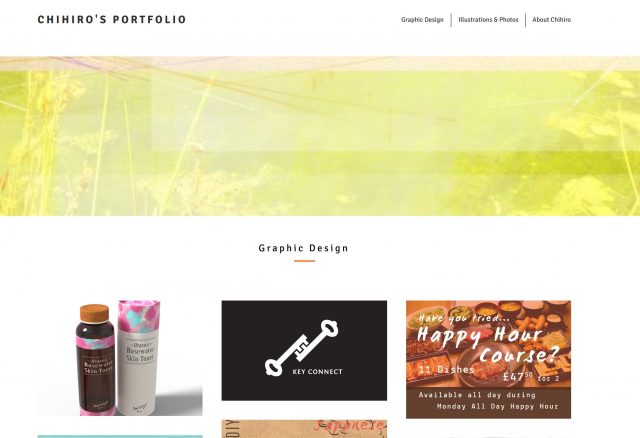The height and width of the screenshot is (438, 640).
Task: Click the Chihiro's Portfolio site title
Action: (x=112, y=20)
